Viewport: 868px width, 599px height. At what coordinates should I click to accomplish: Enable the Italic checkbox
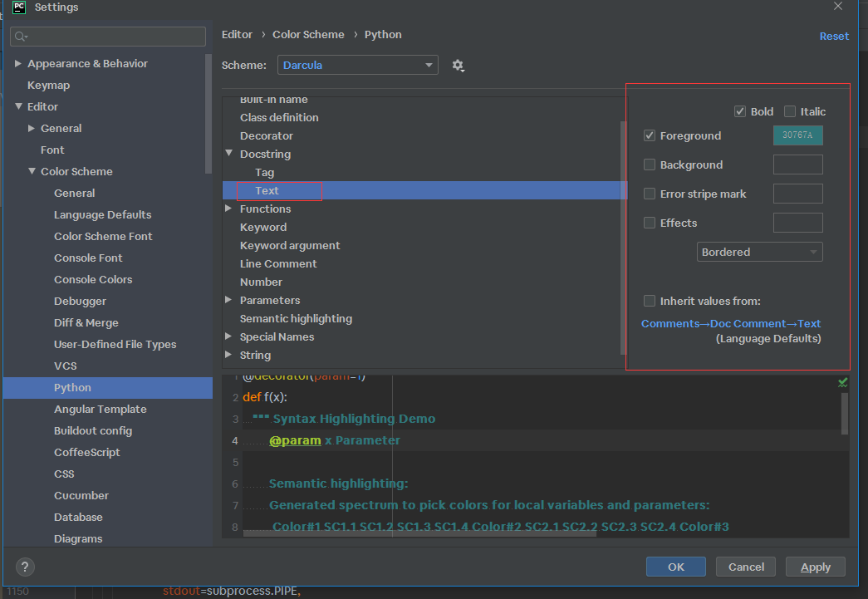[790, 111]
